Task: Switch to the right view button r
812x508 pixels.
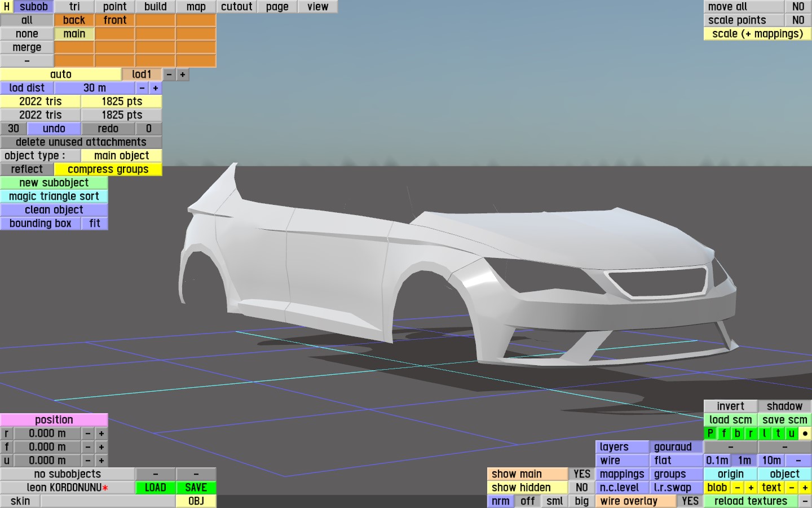Action: click(x=751, y=433)
